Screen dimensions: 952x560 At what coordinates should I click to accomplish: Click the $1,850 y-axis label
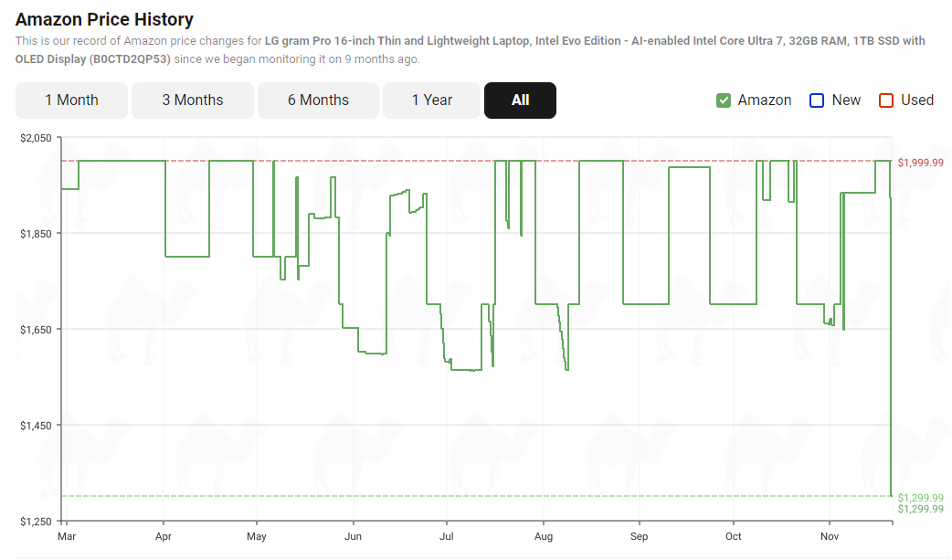37,234
